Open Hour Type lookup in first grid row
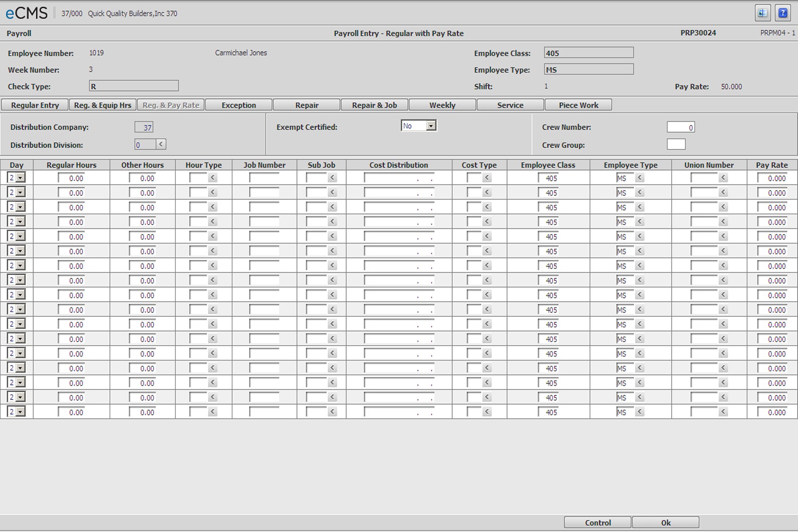Viewport: 798px width, 532px height. (213, 178)
